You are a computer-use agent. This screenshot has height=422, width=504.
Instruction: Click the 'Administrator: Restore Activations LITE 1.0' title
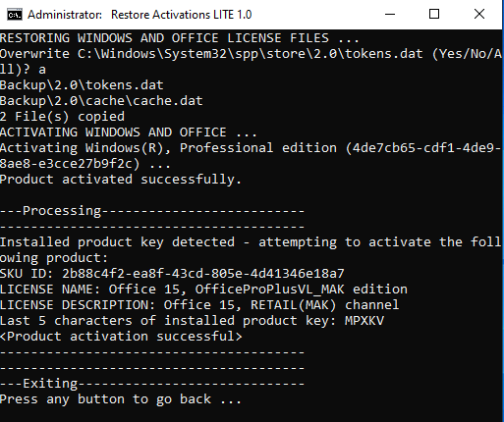tap(140, 15)
